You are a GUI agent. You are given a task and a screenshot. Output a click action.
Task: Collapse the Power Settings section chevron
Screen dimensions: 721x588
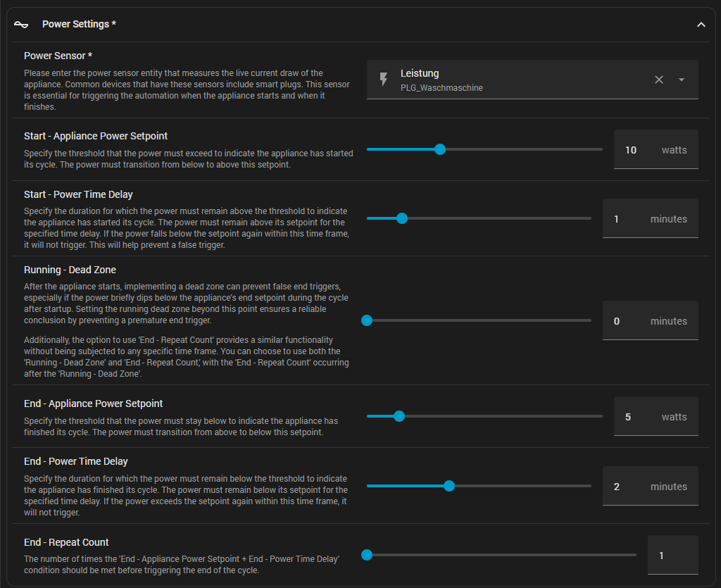coord(701,25)
